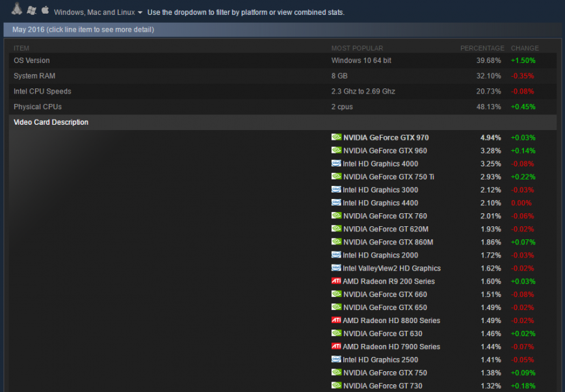Click the 20.73% Intel CPU Speeds percentage

pyautogui.click(x=488, y=92)
